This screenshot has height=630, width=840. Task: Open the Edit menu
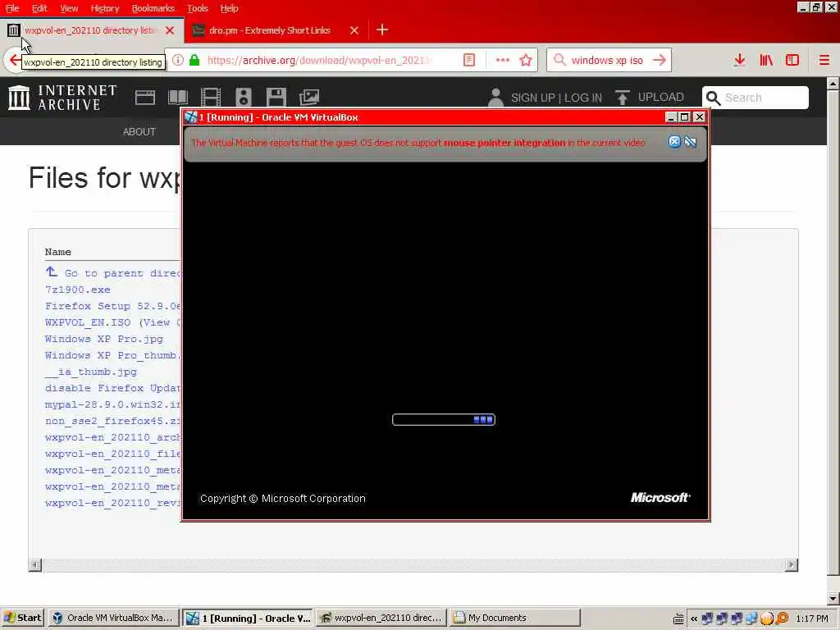[39, 8]
